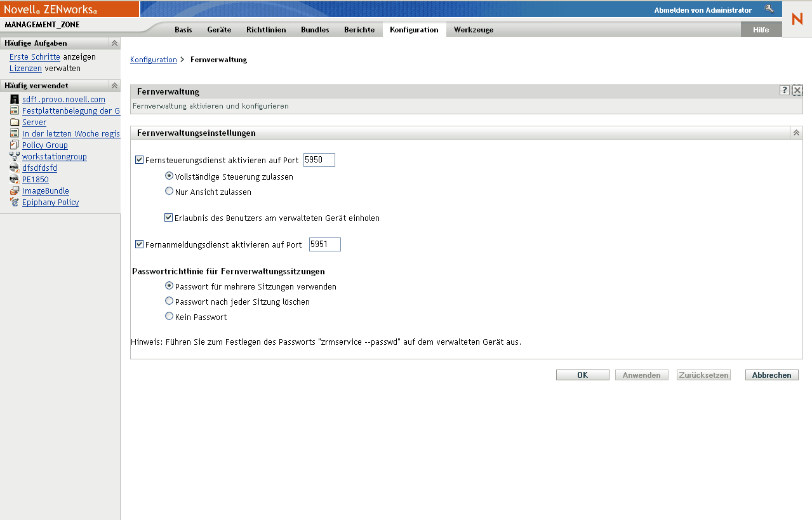Click the folder icon beside Server
The height and width of the screenshot is (520, 812).
(15, 122)
